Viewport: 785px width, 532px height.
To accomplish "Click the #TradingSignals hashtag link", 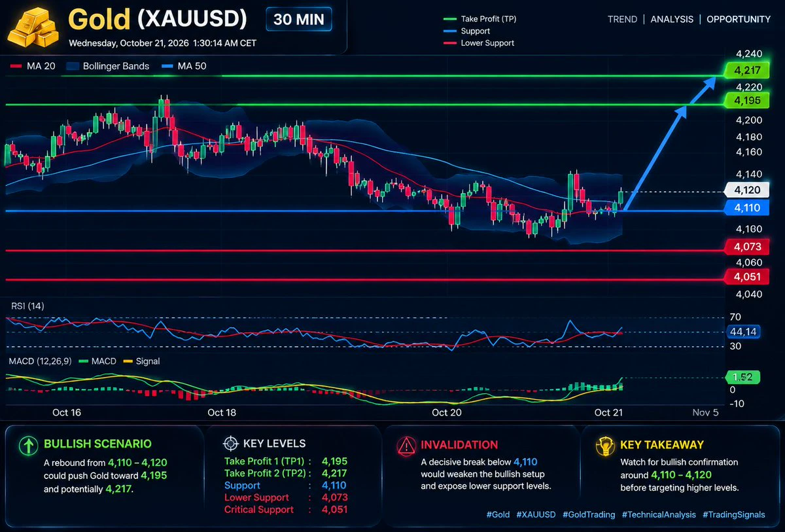I will tap(734, 514).
